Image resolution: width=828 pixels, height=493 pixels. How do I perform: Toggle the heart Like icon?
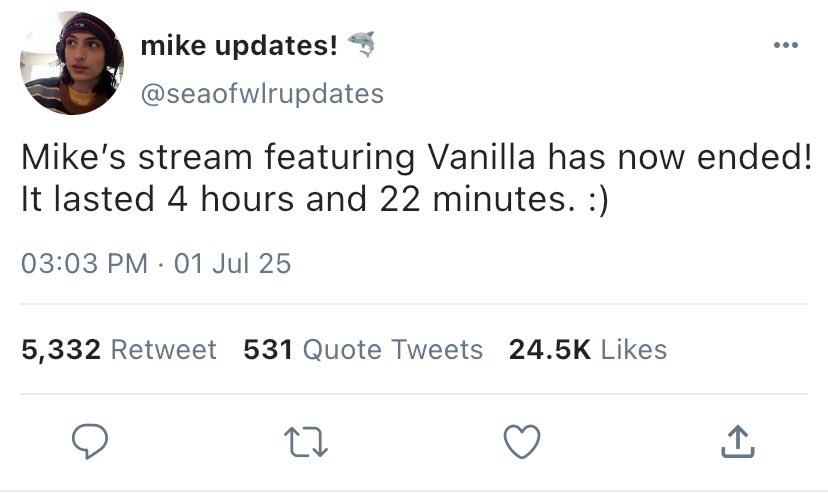tap(522, 440)
